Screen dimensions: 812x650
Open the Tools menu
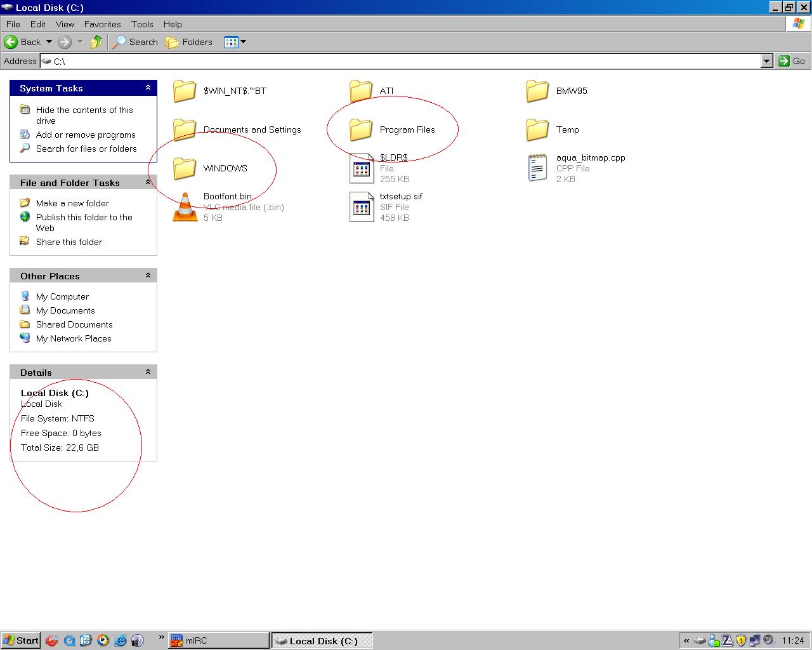tap(142, 24)
